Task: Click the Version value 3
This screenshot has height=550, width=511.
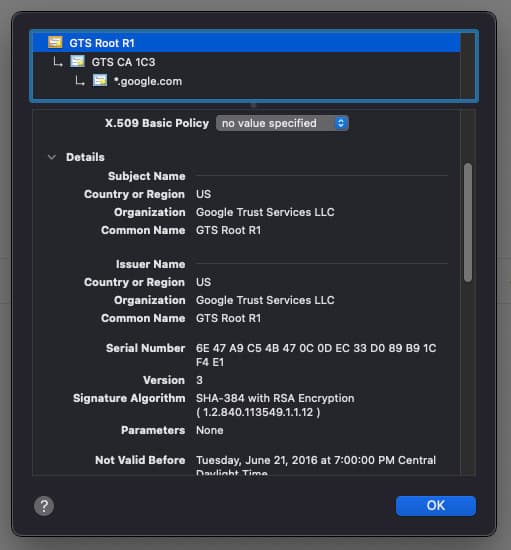Action: 199,380
